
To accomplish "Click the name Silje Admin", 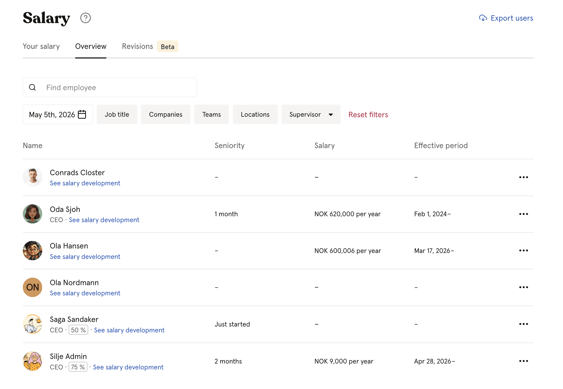I will point(68,356).
